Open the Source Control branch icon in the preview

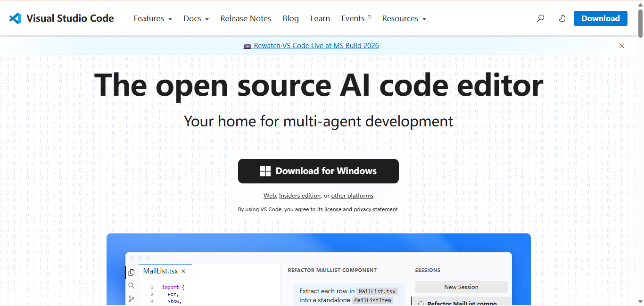click(132, 299)
